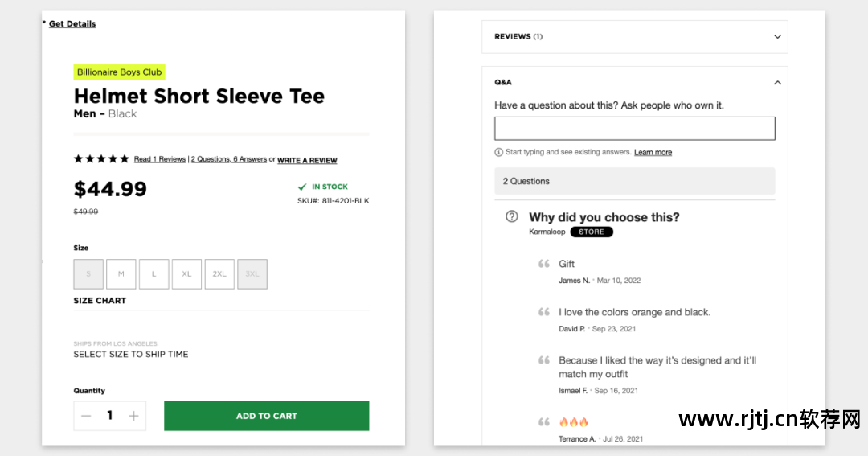Select size 3XL
The image size is (868, 456).
pyautogui.click(x=252, y=274)
